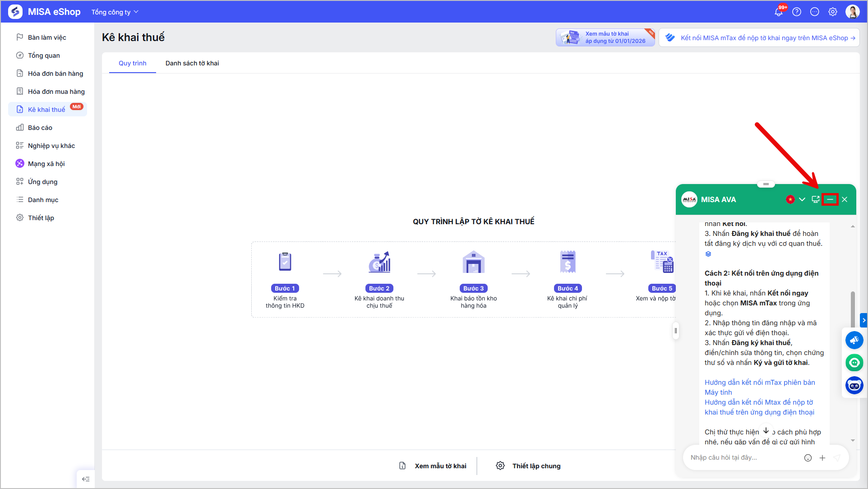Click the Bước 2 revenue chart icon
The image size is (868, 489).
[x=379, y=262]
